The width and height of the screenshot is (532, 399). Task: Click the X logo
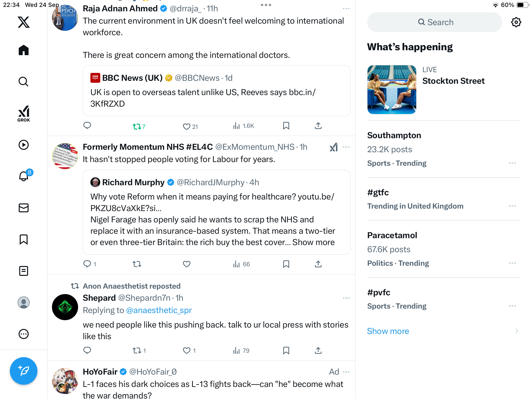(24, 22)
